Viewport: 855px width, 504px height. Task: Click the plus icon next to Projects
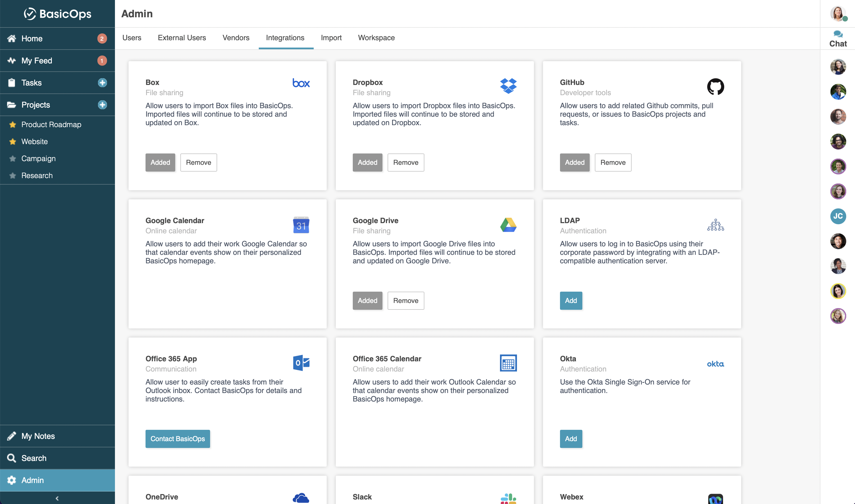102,104
